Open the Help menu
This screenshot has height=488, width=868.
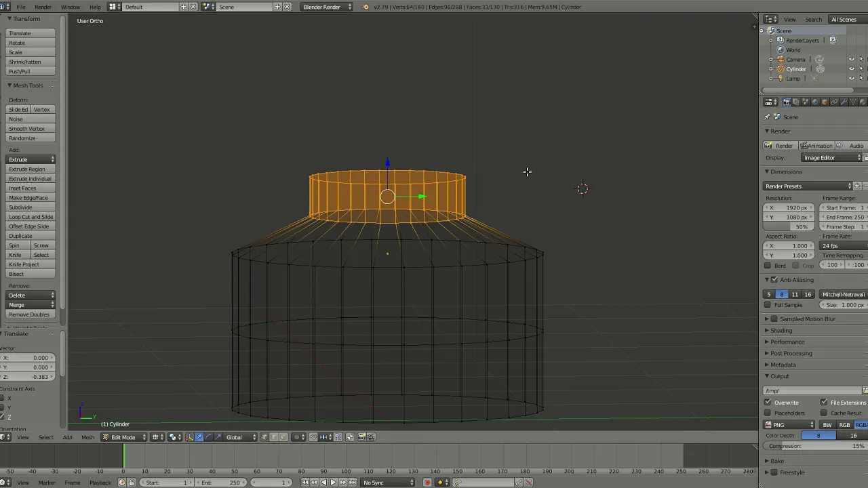coord(95,7)
